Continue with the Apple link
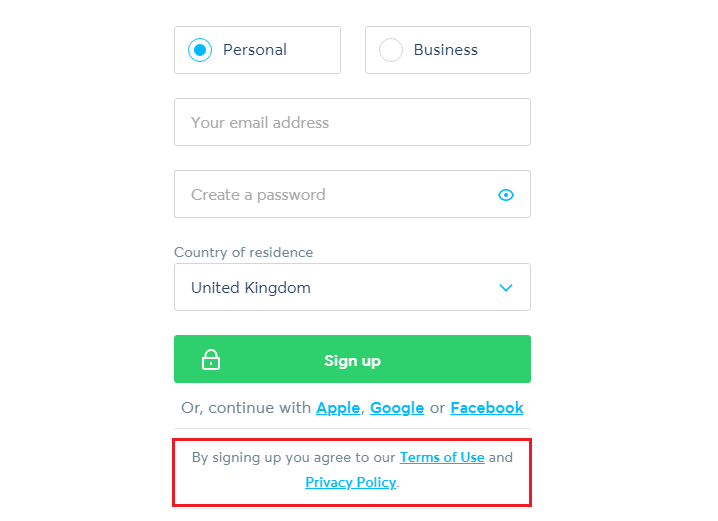Image resolution: width=718 pixels, height=521 pixels. 338,408
